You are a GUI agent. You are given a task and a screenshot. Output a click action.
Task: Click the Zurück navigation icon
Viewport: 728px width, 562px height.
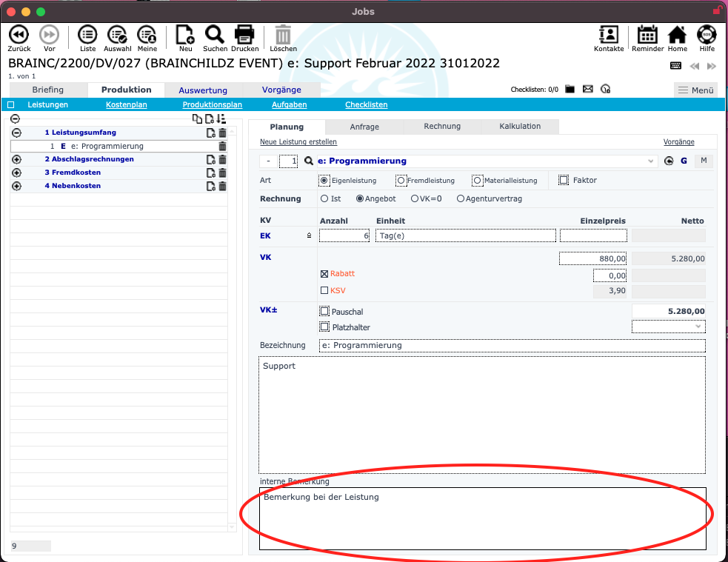tap(19, 34)
